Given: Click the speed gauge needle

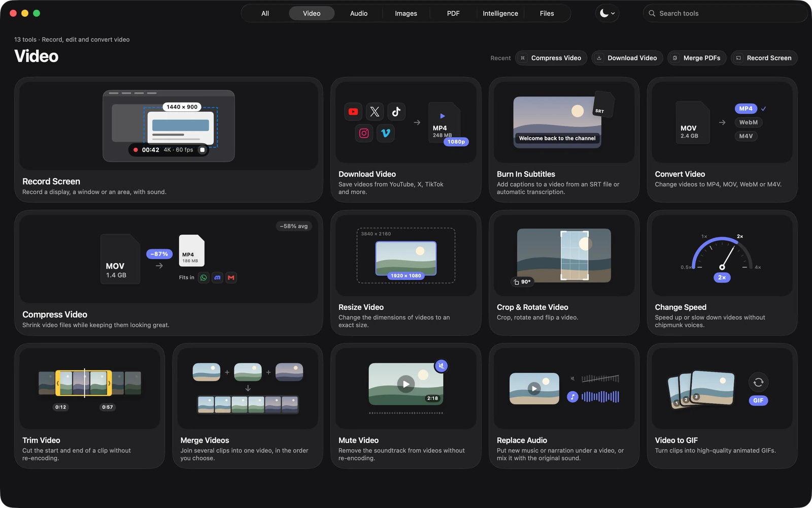Looking at the screenshot, I should (728, 258).
